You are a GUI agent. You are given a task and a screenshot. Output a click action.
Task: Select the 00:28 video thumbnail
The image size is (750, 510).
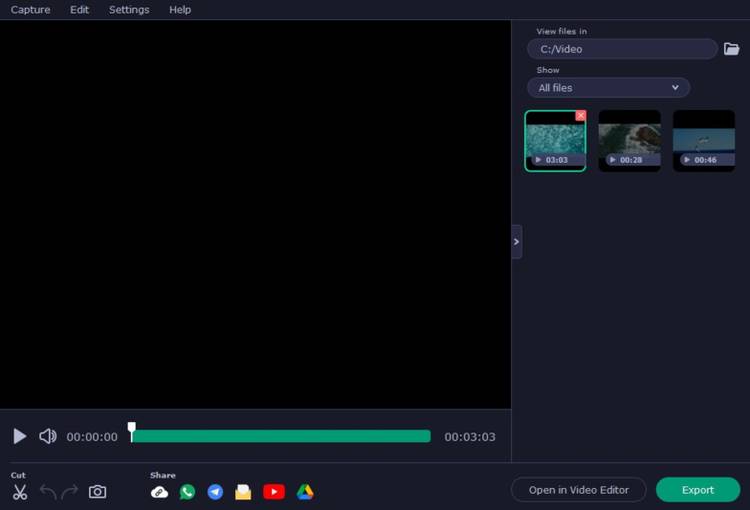629,141
